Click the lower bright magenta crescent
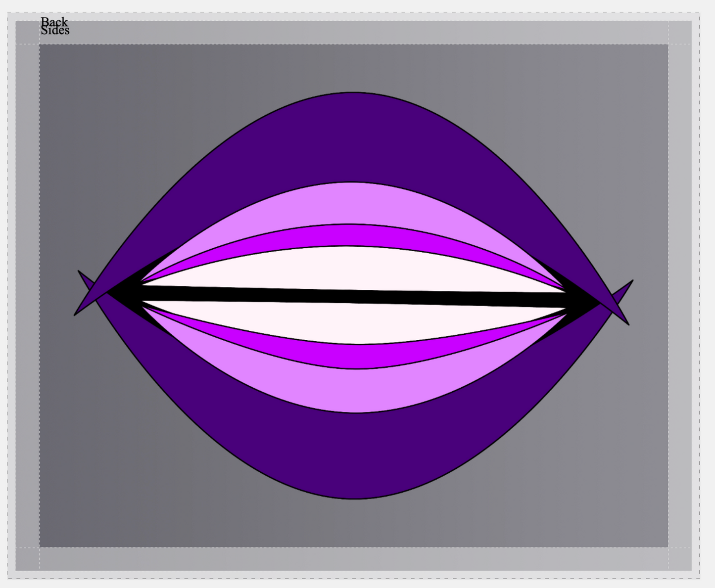Viewport: 715px width, 588px height. point(356,356)
